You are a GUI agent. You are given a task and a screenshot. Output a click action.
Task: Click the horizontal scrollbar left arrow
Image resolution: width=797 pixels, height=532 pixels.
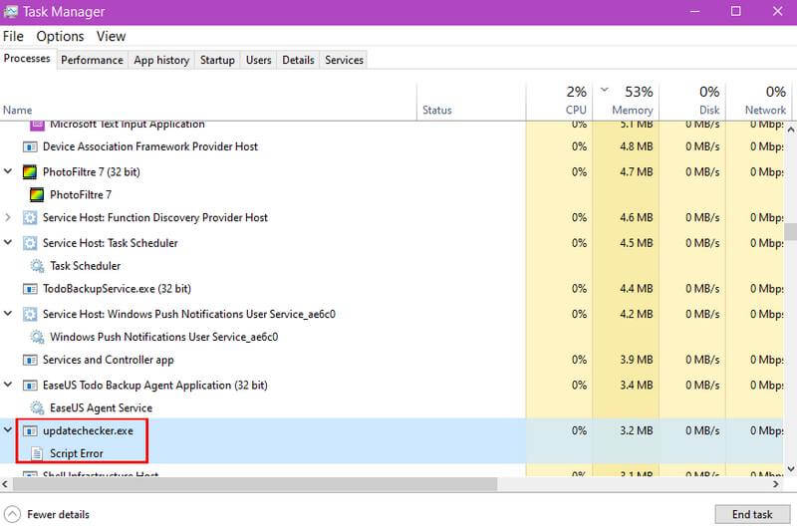point(5,484)
